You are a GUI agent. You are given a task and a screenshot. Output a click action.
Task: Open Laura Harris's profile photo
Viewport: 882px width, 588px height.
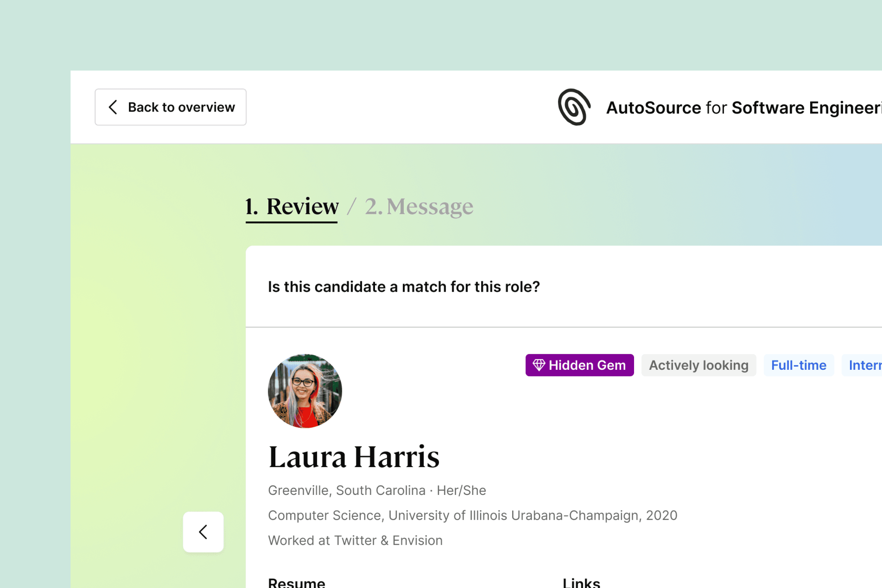(305, 391)
